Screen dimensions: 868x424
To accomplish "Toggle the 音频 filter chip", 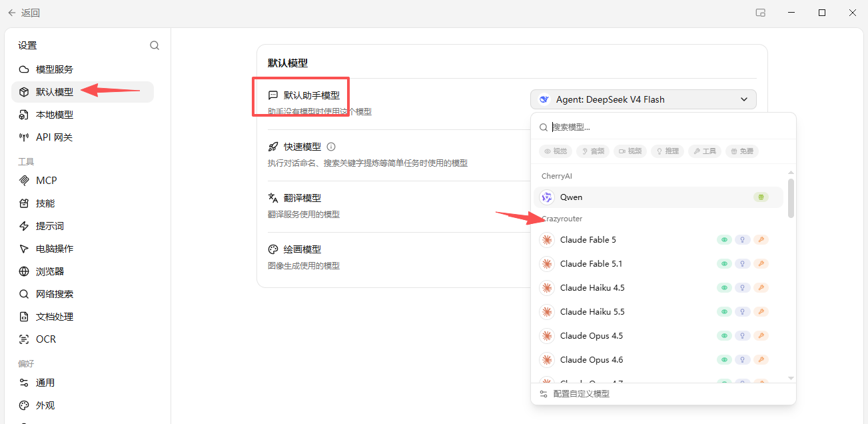I will [593, 151].
